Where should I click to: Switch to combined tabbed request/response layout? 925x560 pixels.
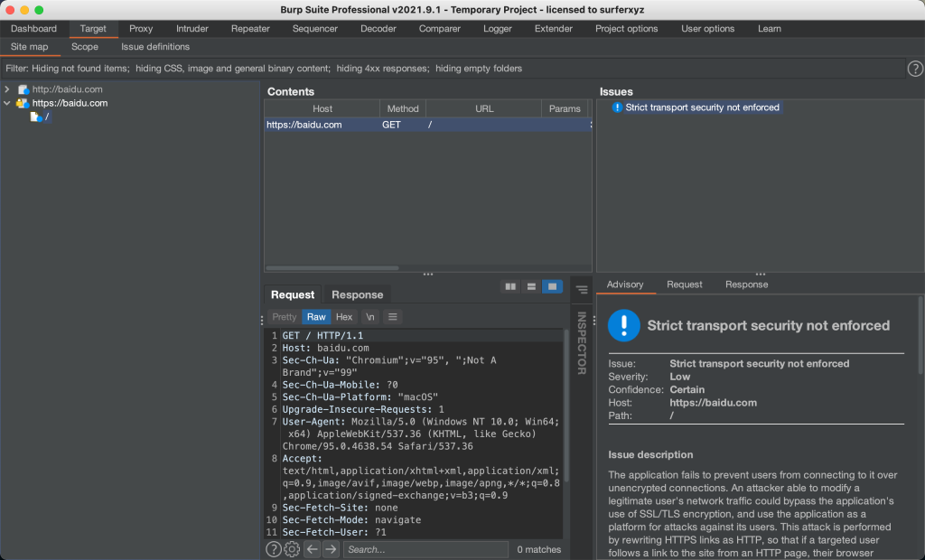point(552,287)
